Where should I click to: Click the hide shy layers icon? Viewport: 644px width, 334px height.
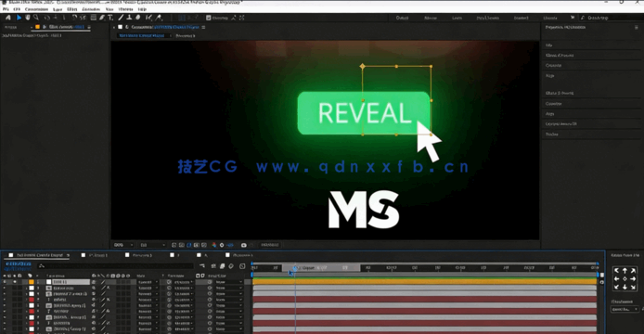(213, 266)
